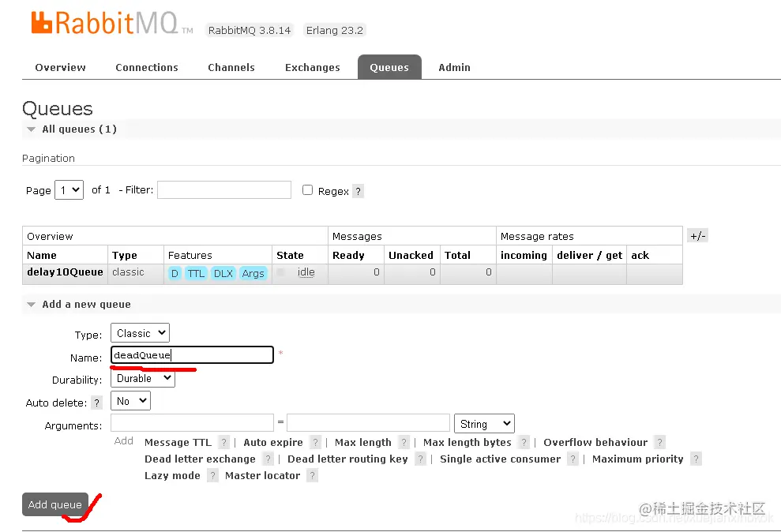This screenshot has height=532, width=781.
Task: Click the DLX feature badge
Action: (x=223, y=273)
